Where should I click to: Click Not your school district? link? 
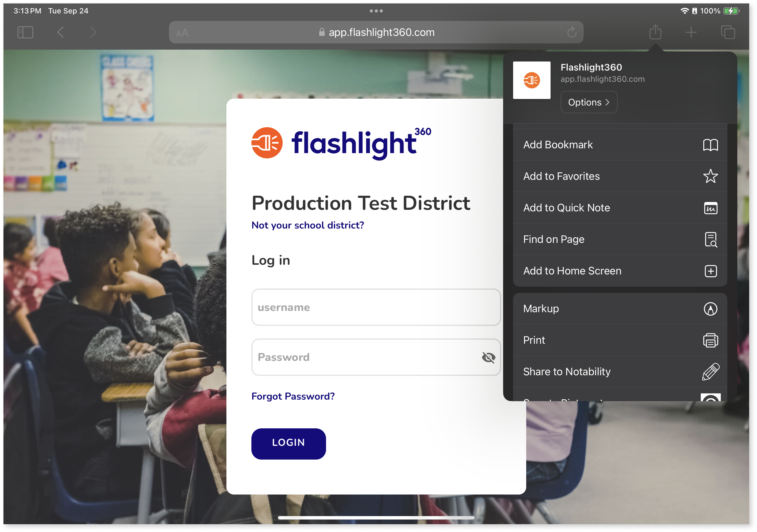tap(308, 225)
